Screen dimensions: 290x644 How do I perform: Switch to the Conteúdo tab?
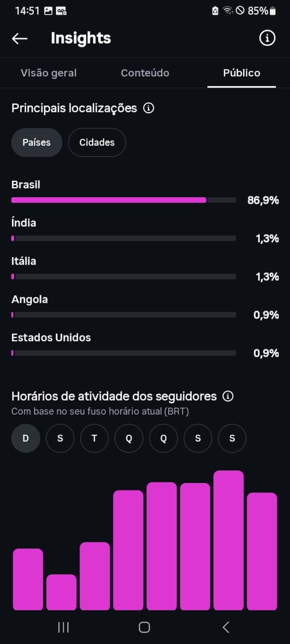pos(145,73)
